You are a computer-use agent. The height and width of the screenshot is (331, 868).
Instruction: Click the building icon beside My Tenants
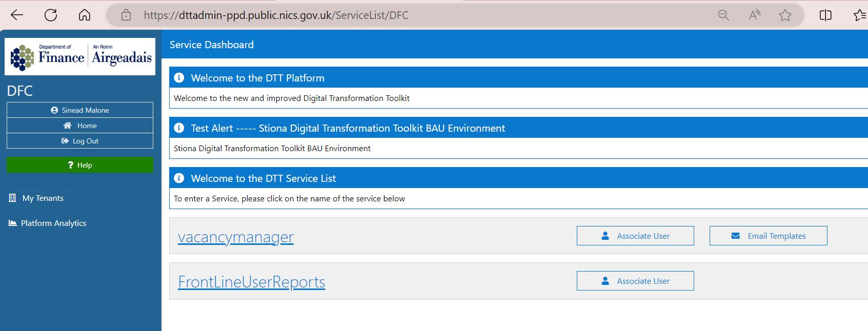pos(12,198)
